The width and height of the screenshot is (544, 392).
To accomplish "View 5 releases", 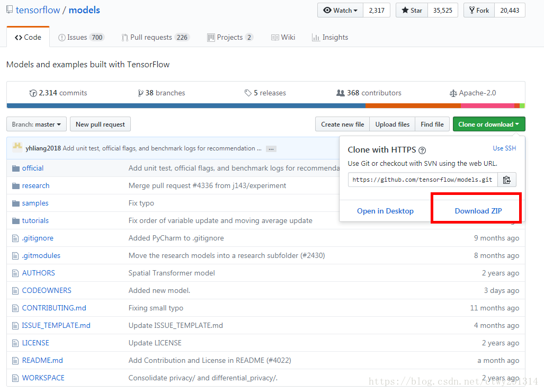I will pyautogui.click(x=265, y=93).
